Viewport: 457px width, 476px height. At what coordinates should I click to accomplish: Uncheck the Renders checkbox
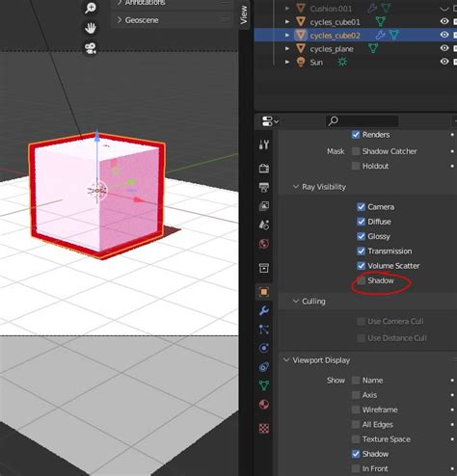[x=356, y=135]
